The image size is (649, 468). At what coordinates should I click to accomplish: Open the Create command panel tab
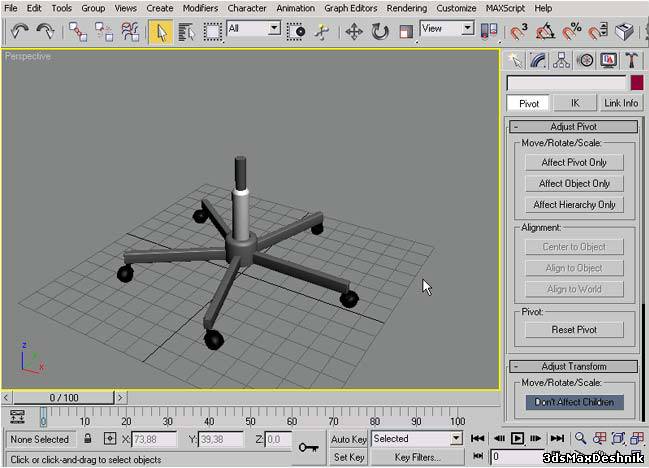[515, 60]
